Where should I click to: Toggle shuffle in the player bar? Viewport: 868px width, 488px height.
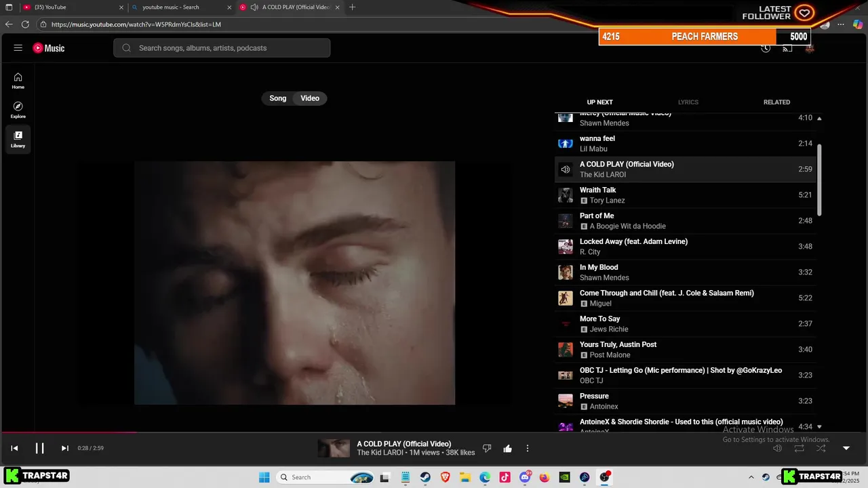tap(821, 448)
